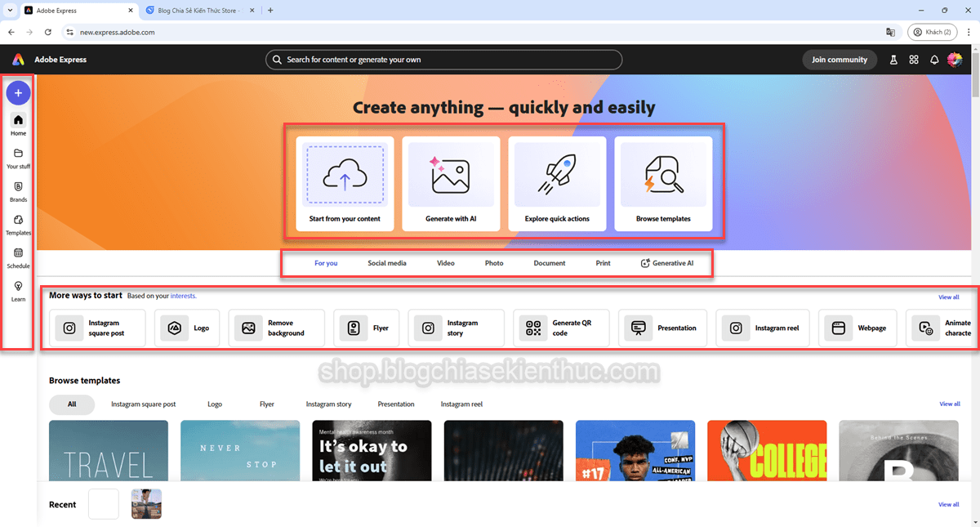Open the apps grid icon

914,60
